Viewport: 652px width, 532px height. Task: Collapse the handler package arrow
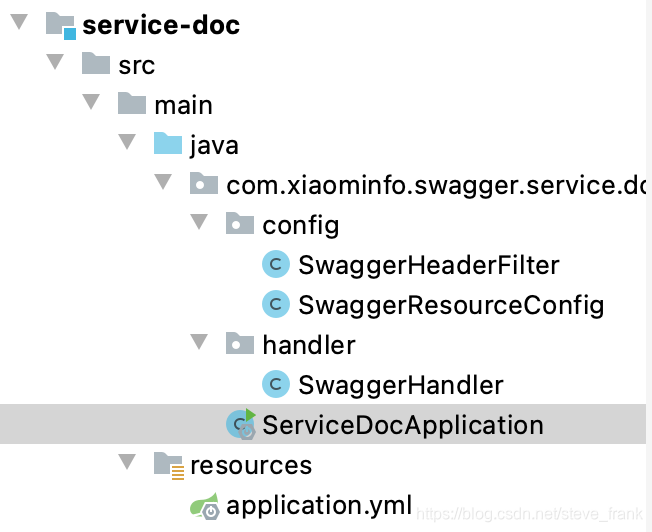(199, 341)
